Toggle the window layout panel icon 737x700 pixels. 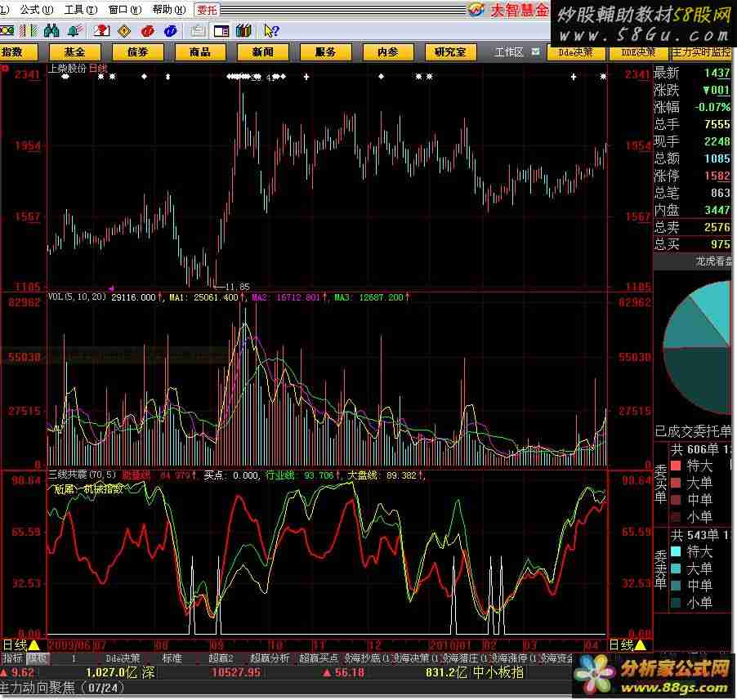click(221, 31)
